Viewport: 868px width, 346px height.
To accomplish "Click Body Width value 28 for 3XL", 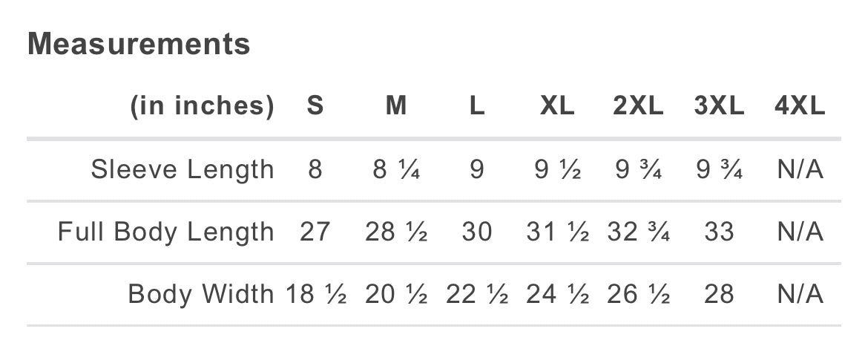I will 719,293.
